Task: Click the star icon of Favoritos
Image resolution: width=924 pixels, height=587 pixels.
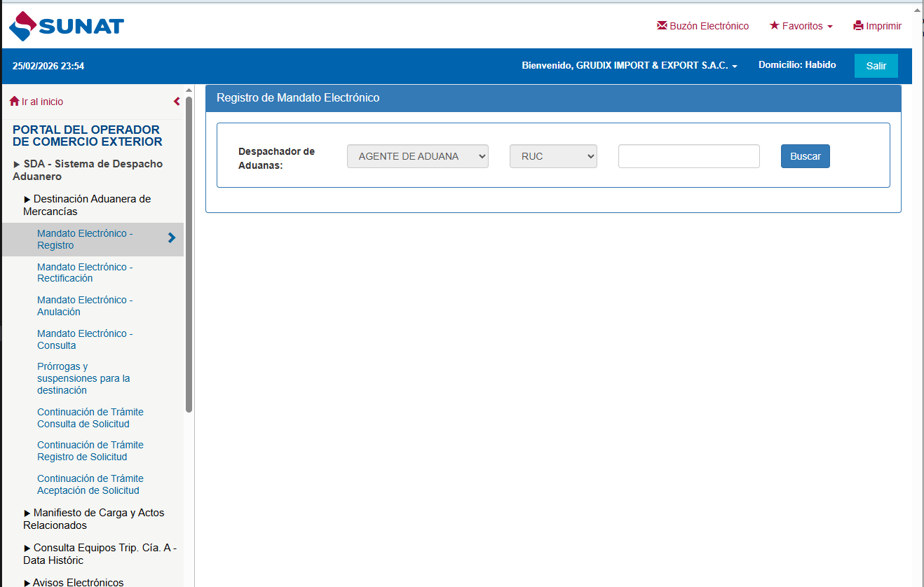Action: [774, 25]
